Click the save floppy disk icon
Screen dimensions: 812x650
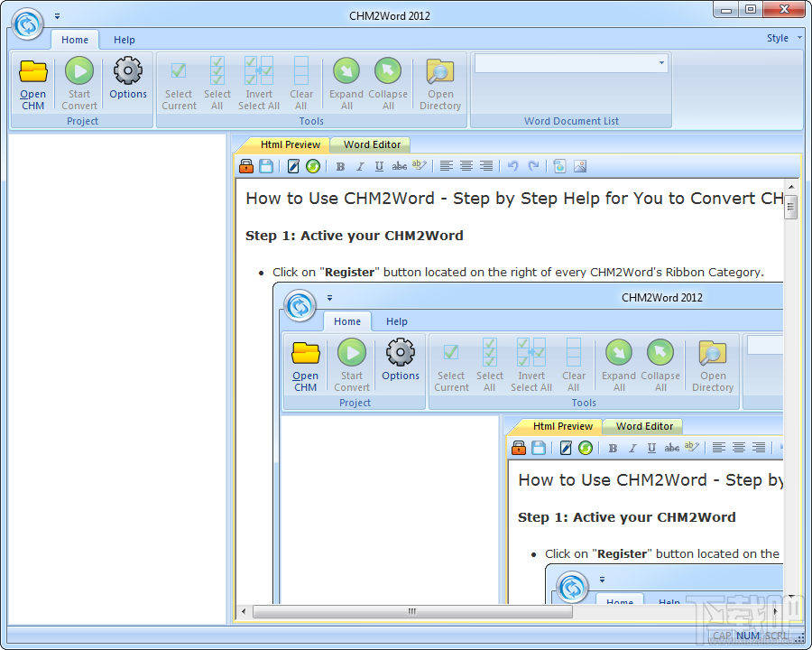266,166
